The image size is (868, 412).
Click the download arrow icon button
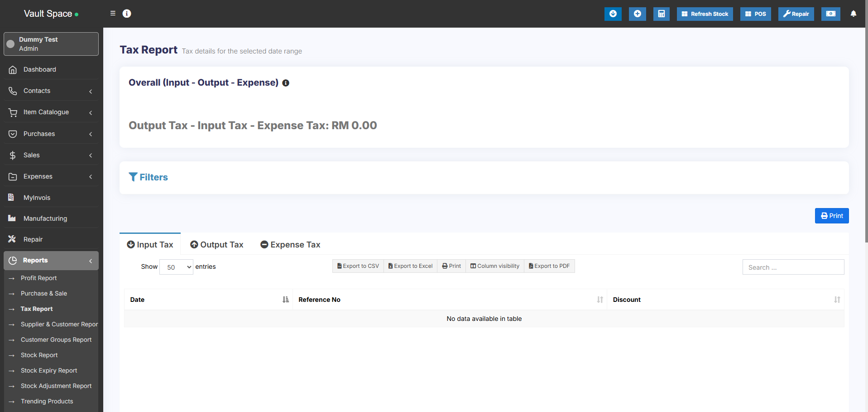[613, 14]
